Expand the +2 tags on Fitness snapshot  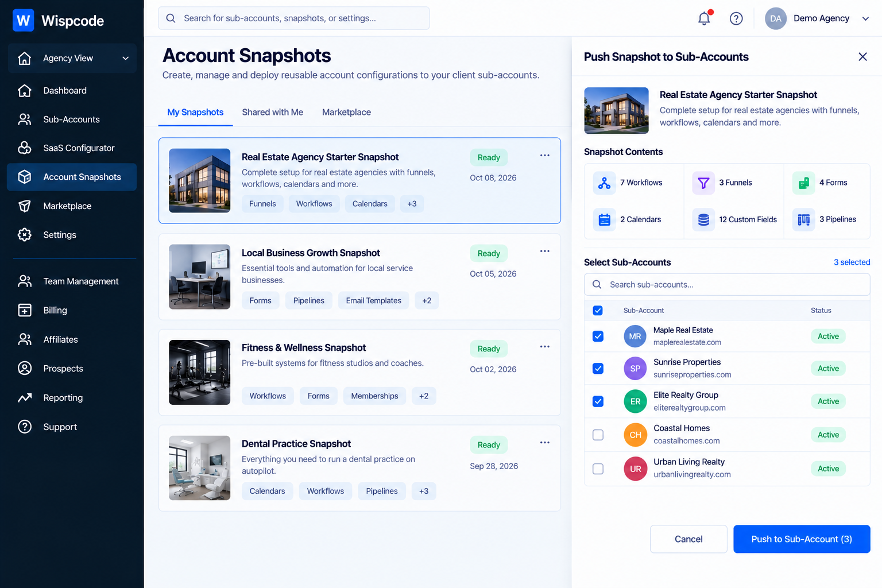424,396
